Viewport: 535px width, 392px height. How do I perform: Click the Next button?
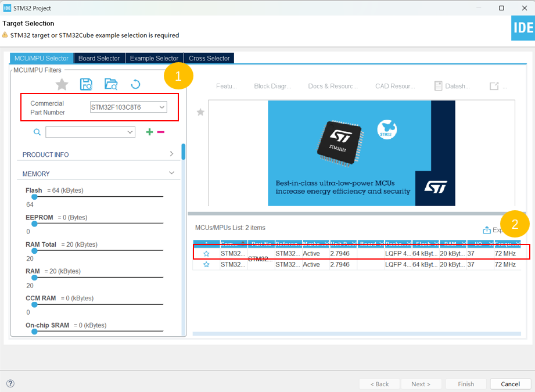click(421, 384)
